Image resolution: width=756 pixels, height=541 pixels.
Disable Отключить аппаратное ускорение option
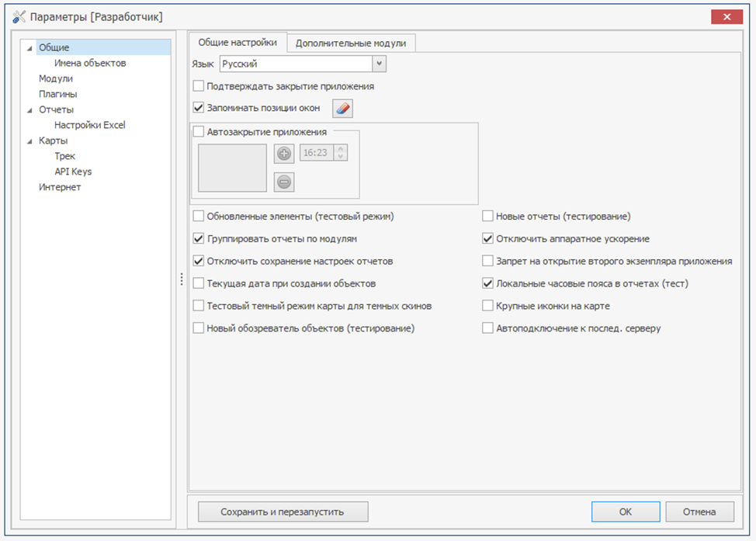tap(488, 239)
